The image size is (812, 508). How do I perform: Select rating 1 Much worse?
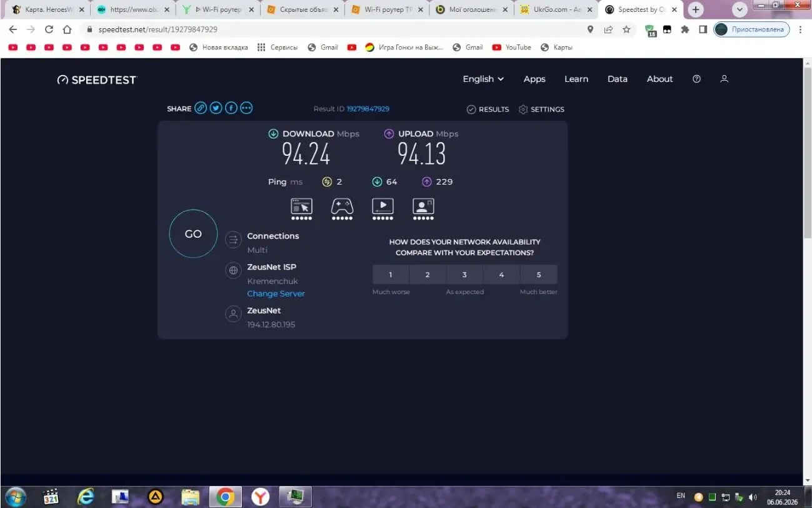[391, 275]
